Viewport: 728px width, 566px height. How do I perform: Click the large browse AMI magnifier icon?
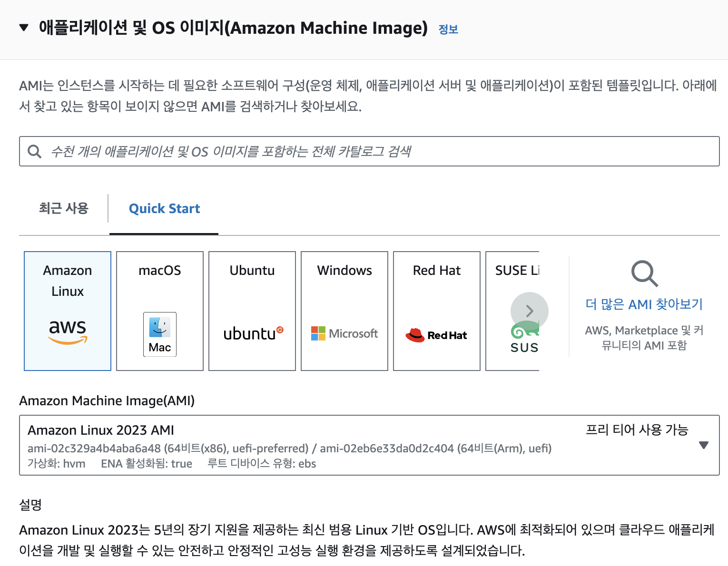644,273
